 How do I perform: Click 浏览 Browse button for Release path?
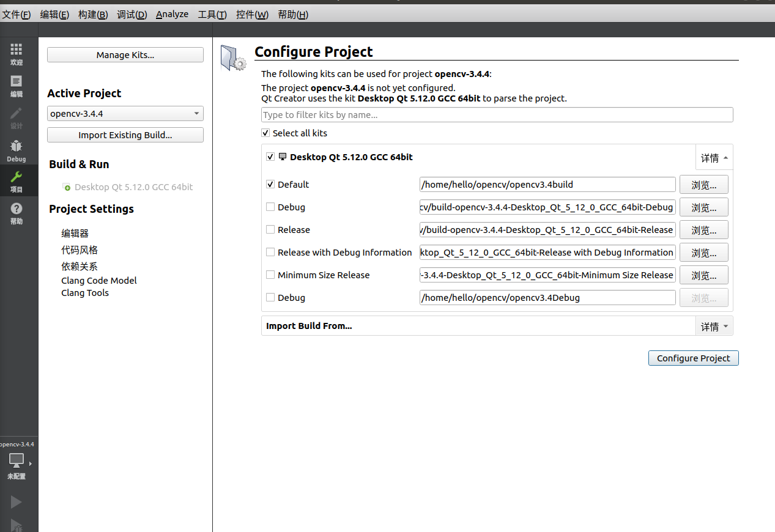[704, 230]
